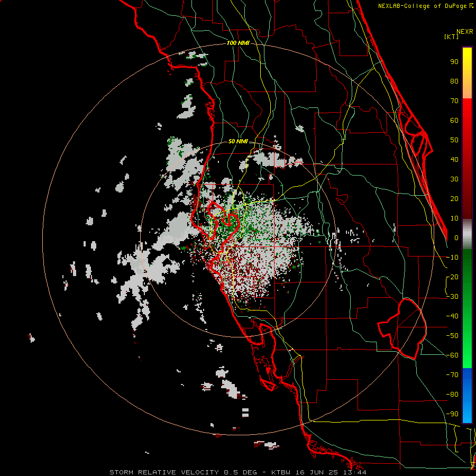Click the [KT] units label
Screen dimensions: 476x476
pos(452,36)
